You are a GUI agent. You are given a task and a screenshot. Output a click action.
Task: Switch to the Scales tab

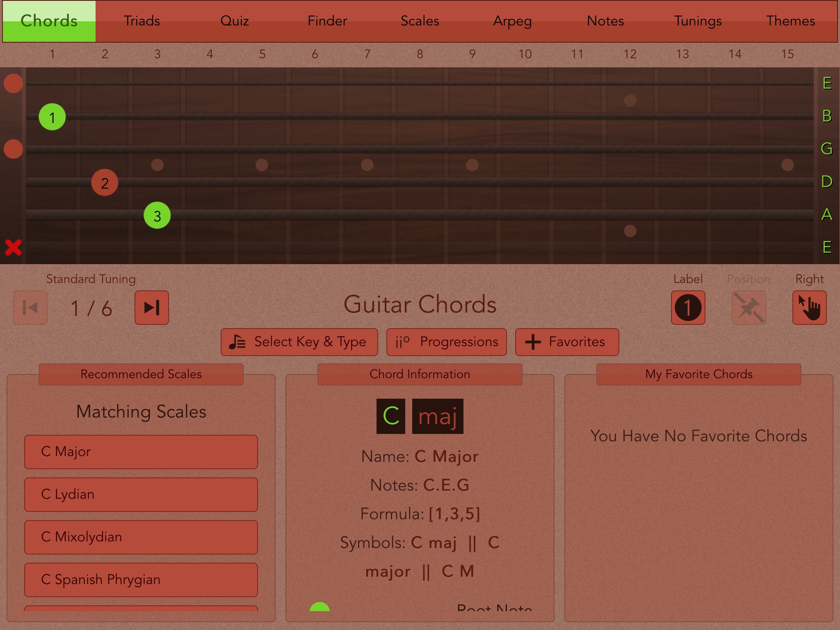(x=420, y=21)
